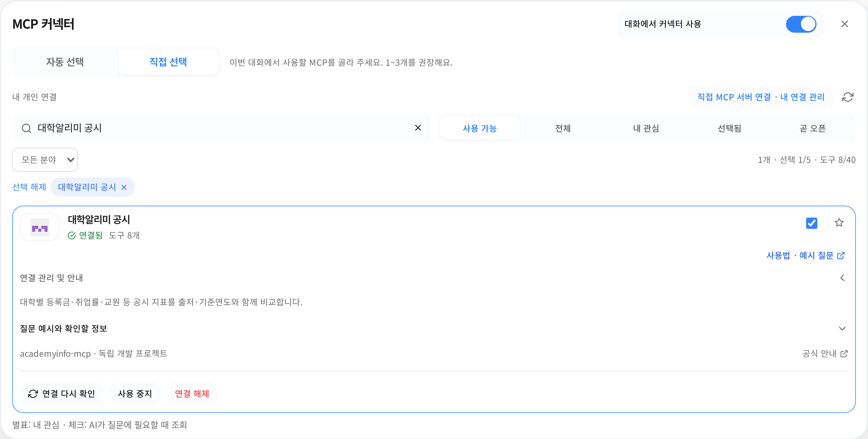Click the 연결됨 status check icon
Screen dimensions: 868x439
tap(72, 235)
